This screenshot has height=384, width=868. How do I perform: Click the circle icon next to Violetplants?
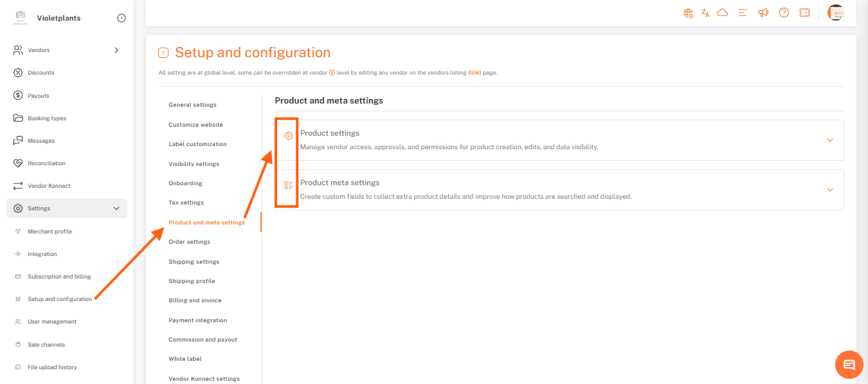[x=122, y=18]
